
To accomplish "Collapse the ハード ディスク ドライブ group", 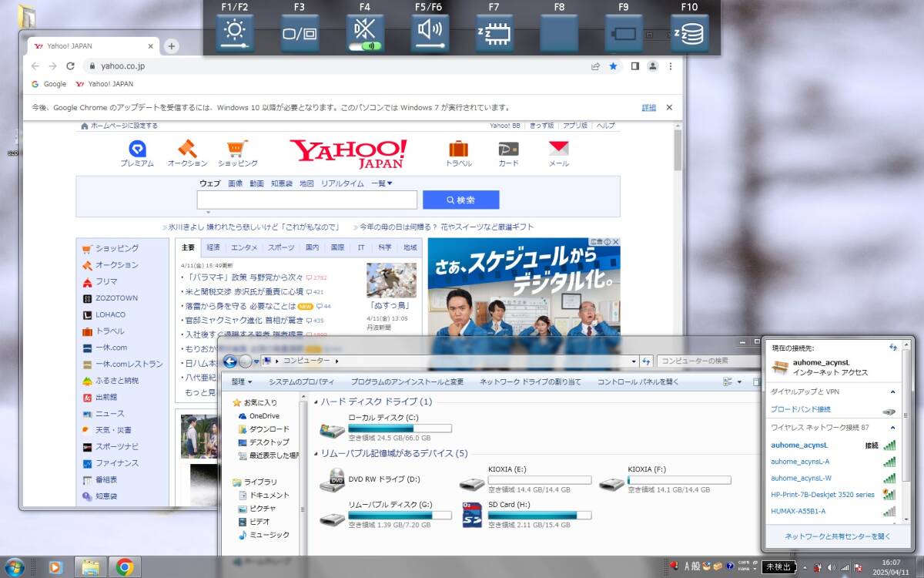I will (316, 402).
